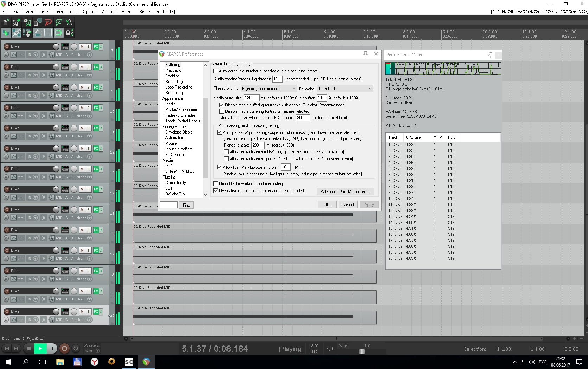588x369 pixels.
Task: Open the File menu
Action: pos(6,12)
